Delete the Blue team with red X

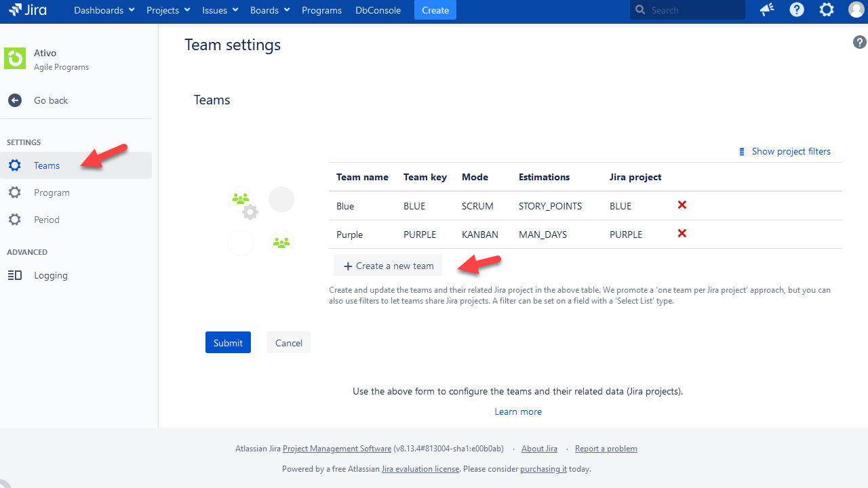682,205
